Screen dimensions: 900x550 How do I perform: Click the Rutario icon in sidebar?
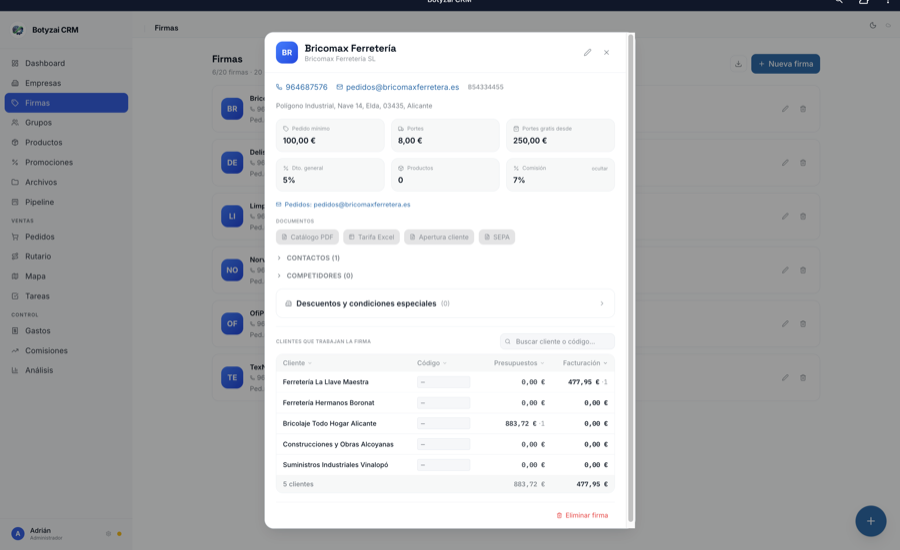pyautogui.click(x=15, y=257)
